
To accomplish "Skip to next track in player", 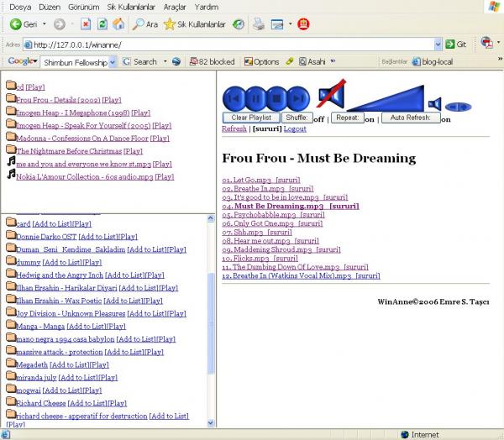I will coord(299,99).
